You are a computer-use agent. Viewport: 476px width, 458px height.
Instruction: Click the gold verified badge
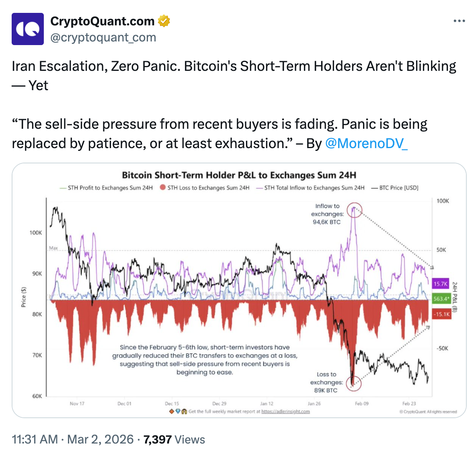click(164, 21)
